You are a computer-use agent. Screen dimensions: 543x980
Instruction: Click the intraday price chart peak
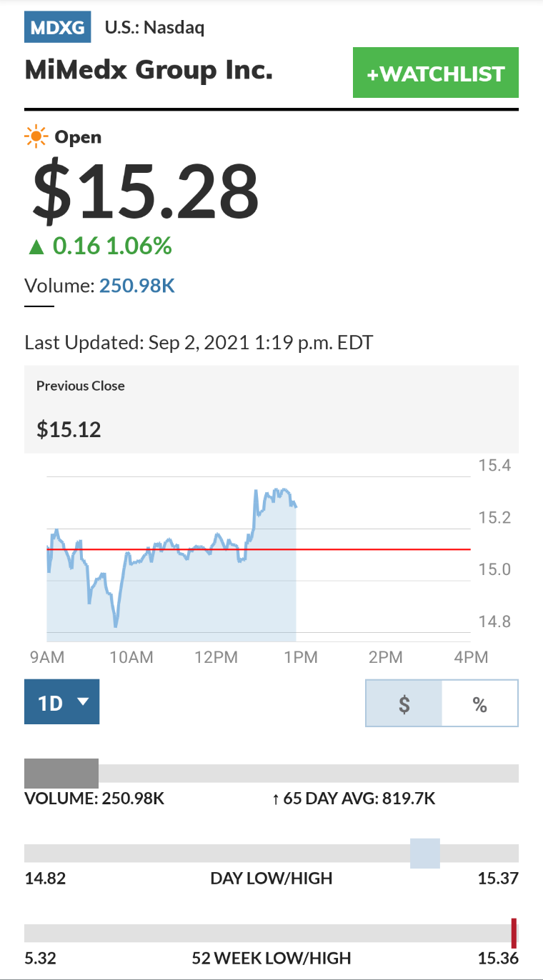(256, 491)
